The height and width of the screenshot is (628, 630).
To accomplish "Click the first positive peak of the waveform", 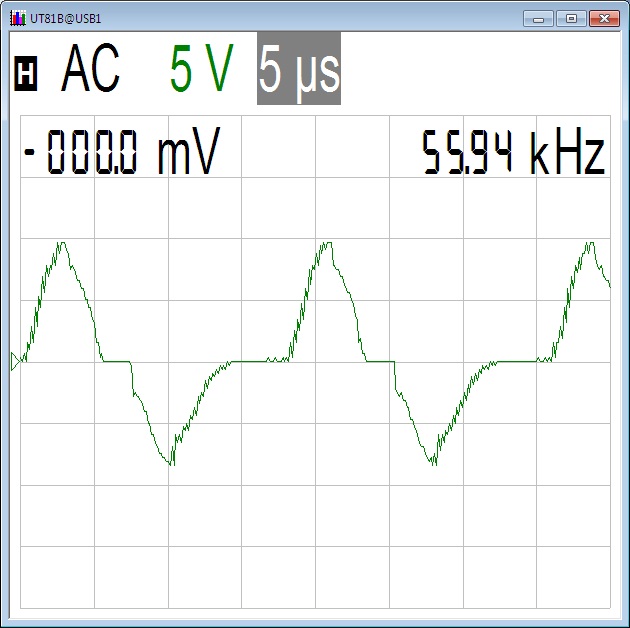I will [62, 244].
